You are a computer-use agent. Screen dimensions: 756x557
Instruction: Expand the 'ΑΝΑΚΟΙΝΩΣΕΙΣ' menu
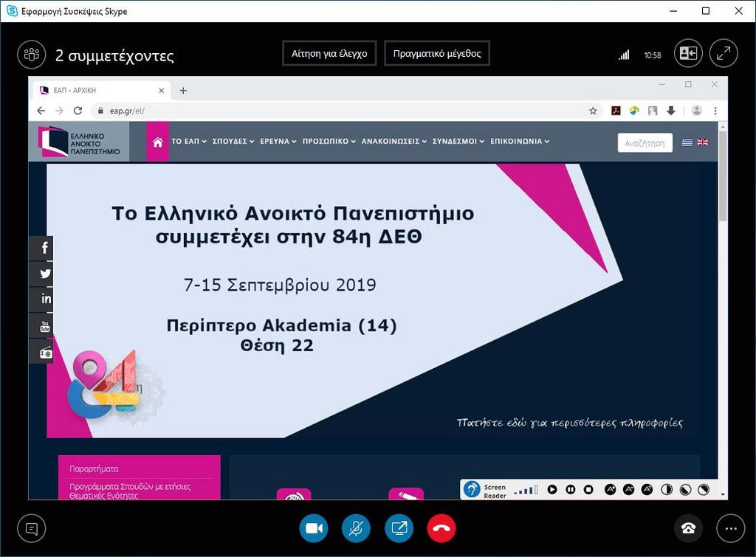click(x=394, y=141)
